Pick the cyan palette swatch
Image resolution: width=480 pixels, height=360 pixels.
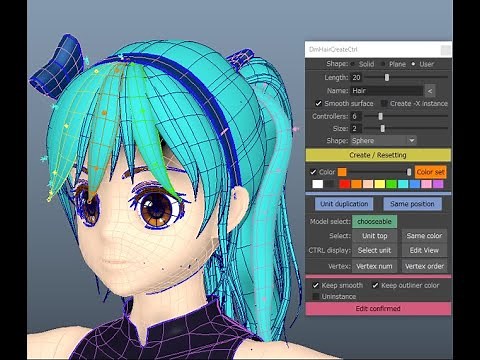[403, 184]
